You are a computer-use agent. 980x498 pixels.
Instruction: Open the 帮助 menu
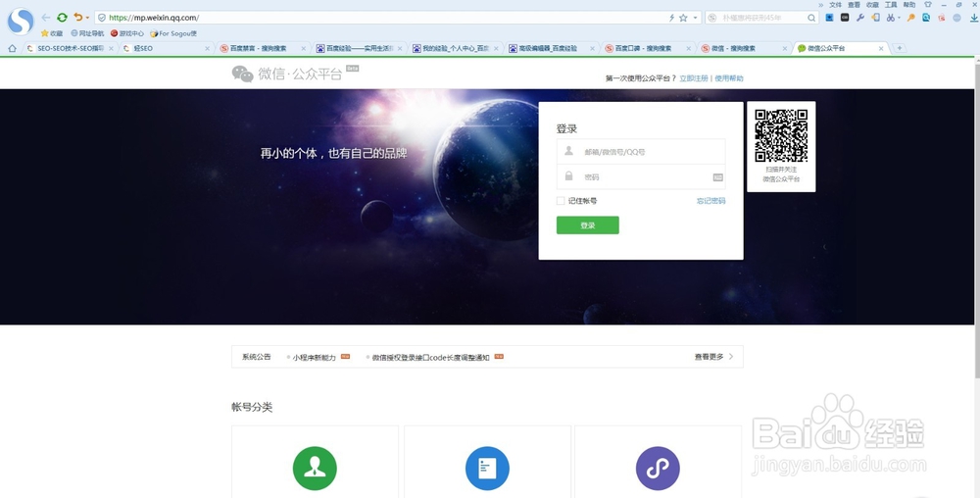click(908, 4)
